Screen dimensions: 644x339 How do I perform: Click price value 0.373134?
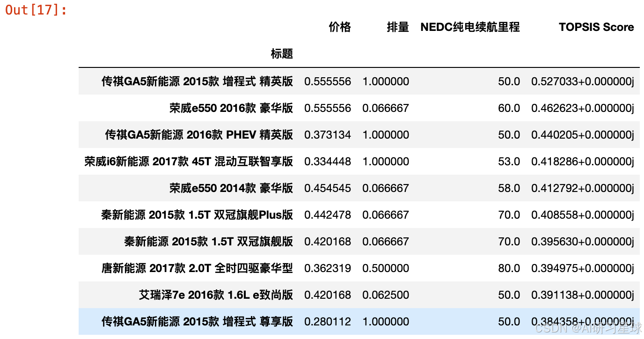pyautogui.click(x=328, y=135)
